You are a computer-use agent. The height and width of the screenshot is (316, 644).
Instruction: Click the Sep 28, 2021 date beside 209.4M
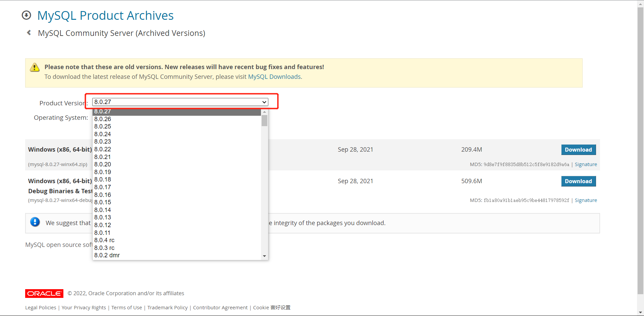pos(356,150)
